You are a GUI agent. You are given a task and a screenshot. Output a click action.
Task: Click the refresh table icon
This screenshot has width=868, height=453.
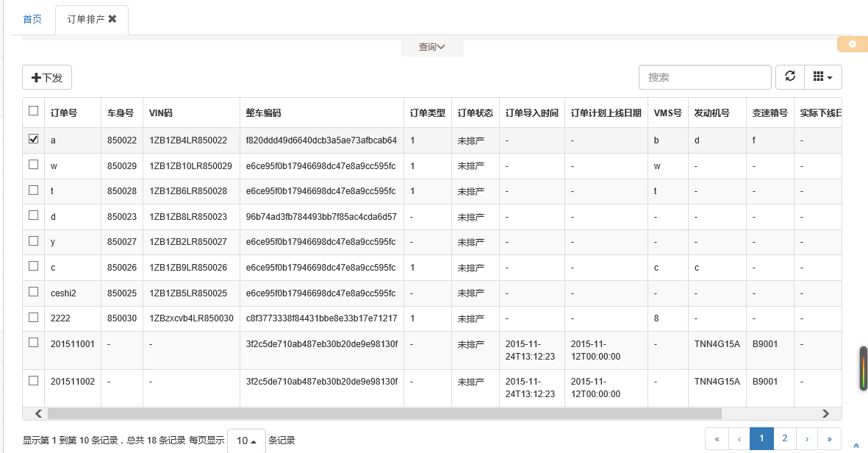[x=790, y=77]
